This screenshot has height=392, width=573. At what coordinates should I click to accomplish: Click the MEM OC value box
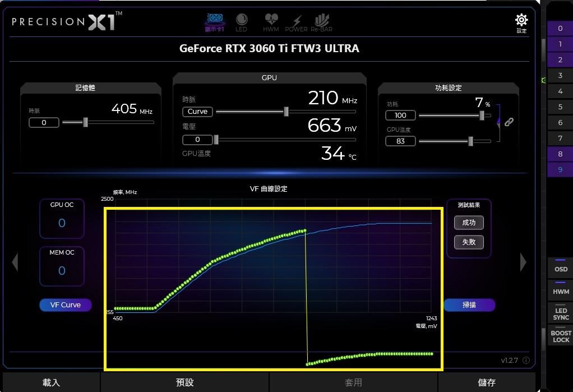(62, 266)
